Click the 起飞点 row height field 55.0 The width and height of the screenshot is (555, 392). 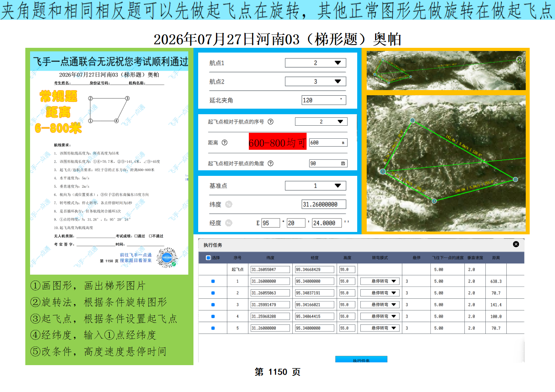pos(347,269)
